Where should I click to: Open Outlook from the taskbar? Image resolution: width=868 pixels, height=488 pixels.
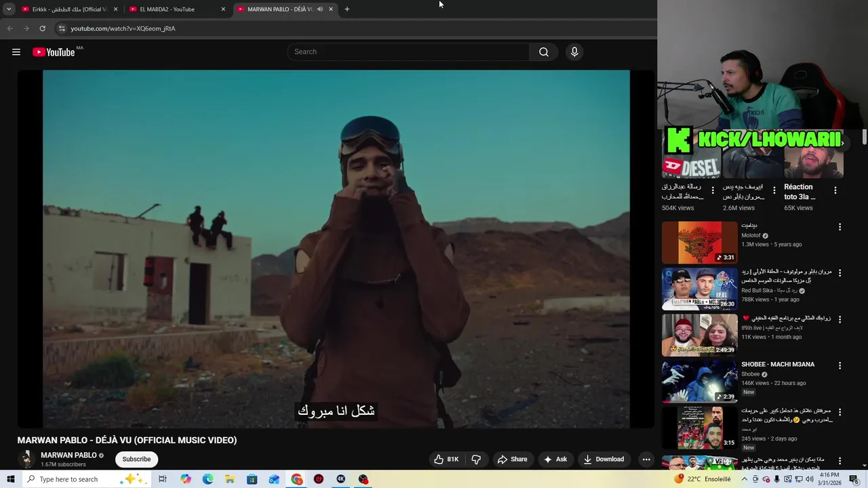pyautogui.click(x=274, y=479)
